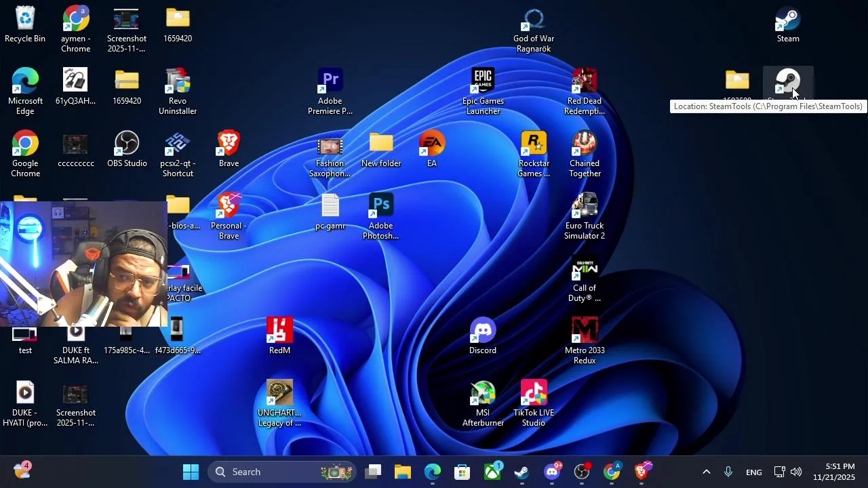Screen dimensions: 868x488
Task: Open Microsoft Store from taskbar
Action: (x=462, y=472)
